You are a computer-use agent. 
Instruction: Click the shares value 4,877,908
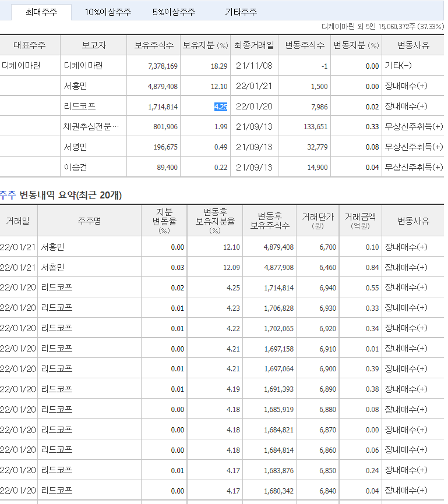tap(279, 268)
